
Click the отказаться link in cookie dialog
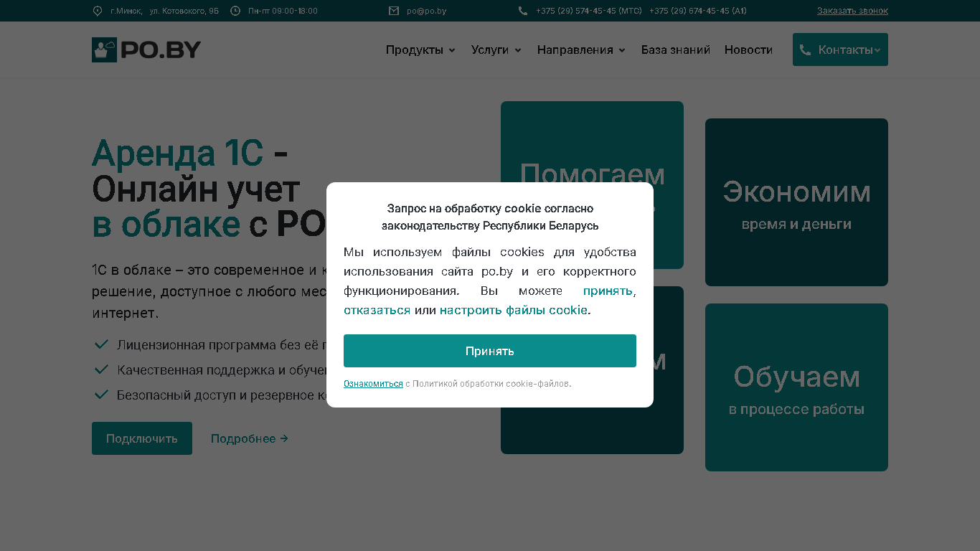coord(377,310)
